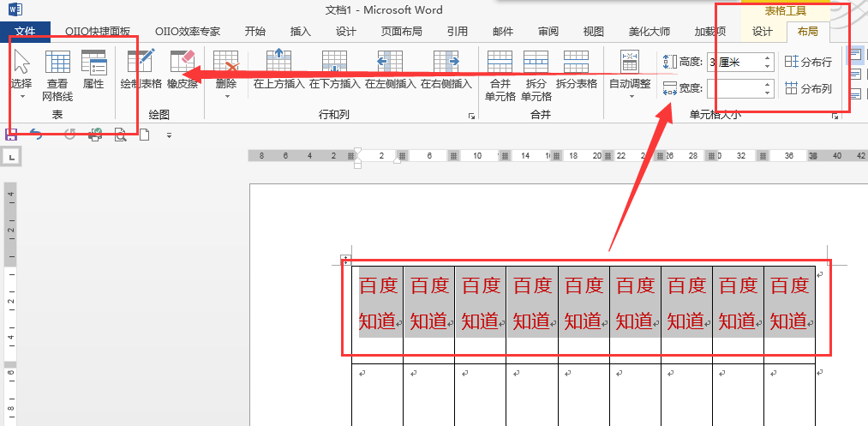
Task: Click the tab stop selector left of ruler
Action: [12, 158]
